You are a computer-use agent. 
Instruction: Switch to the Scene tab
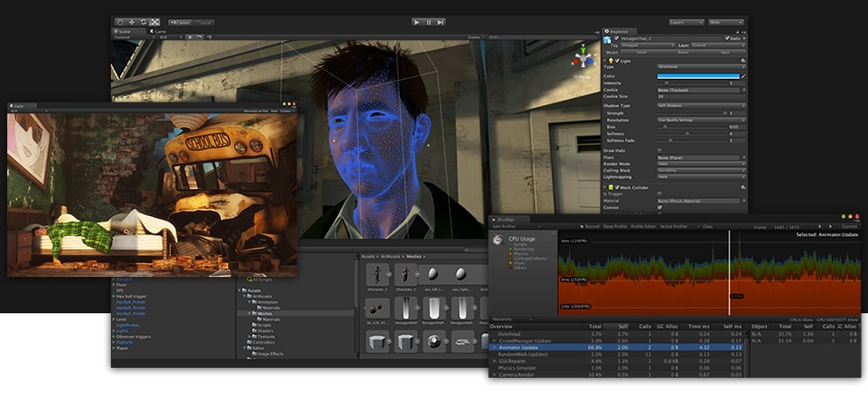click(x=125, y=31)
